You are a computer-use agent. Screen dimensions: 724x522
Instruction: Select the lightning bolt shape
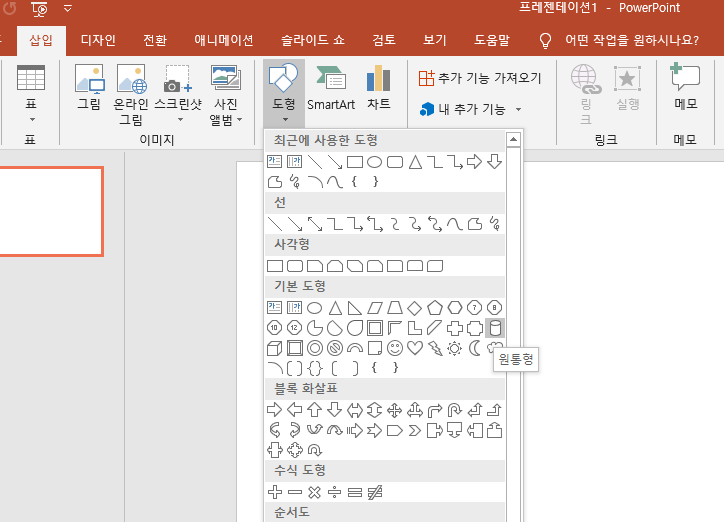[434, 348]
